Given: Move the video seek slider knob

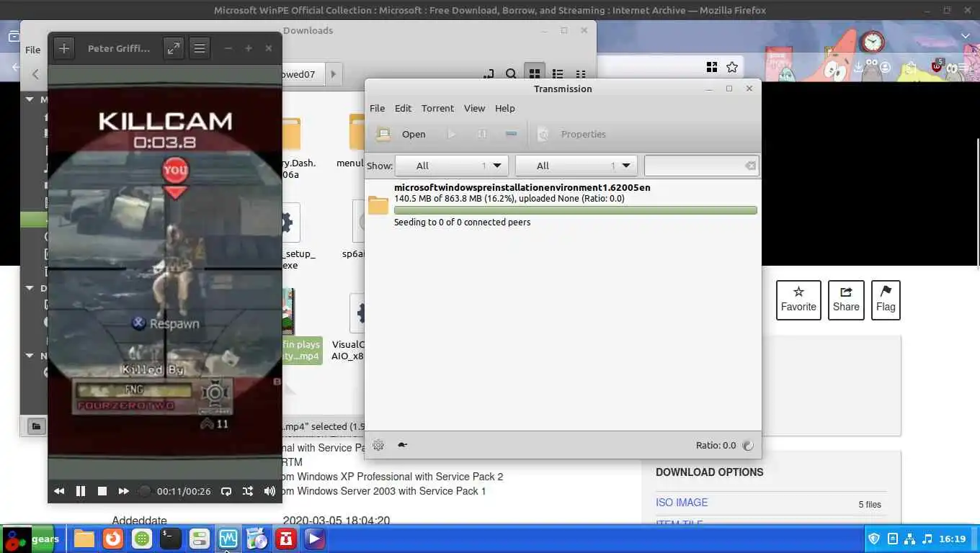Looking at the screenshot, I should pos(145,491).
